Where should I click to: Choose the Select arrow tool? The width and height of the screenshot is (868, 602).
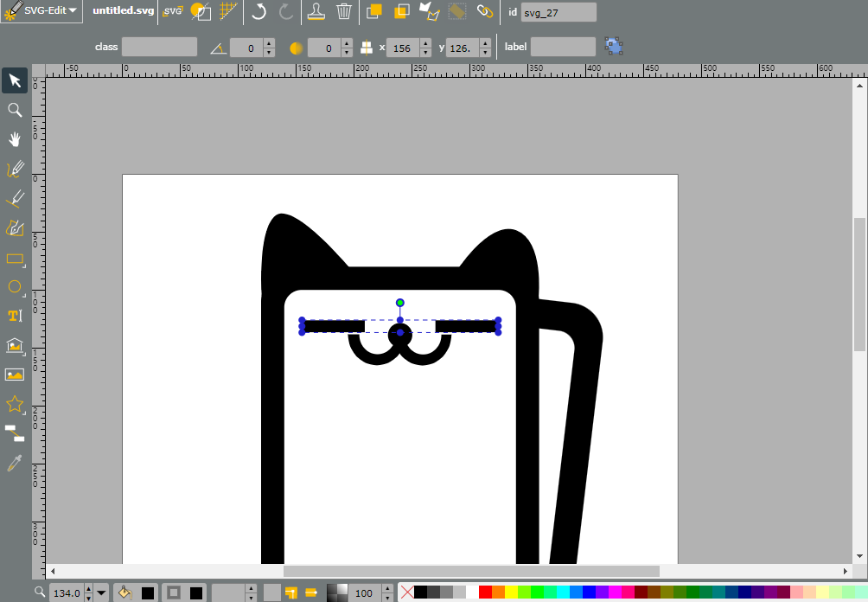coord(15,80)
